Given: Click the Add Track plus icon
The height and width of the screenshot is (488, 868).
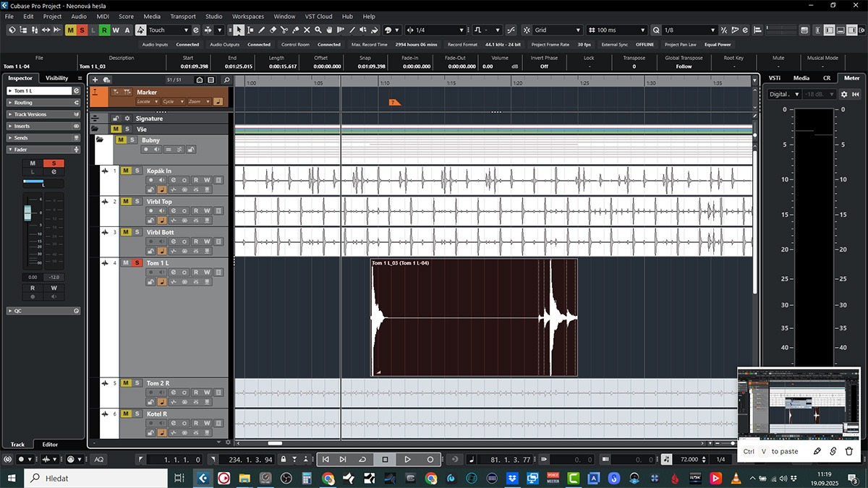Looking at the screenshot, I should [95, 80].
